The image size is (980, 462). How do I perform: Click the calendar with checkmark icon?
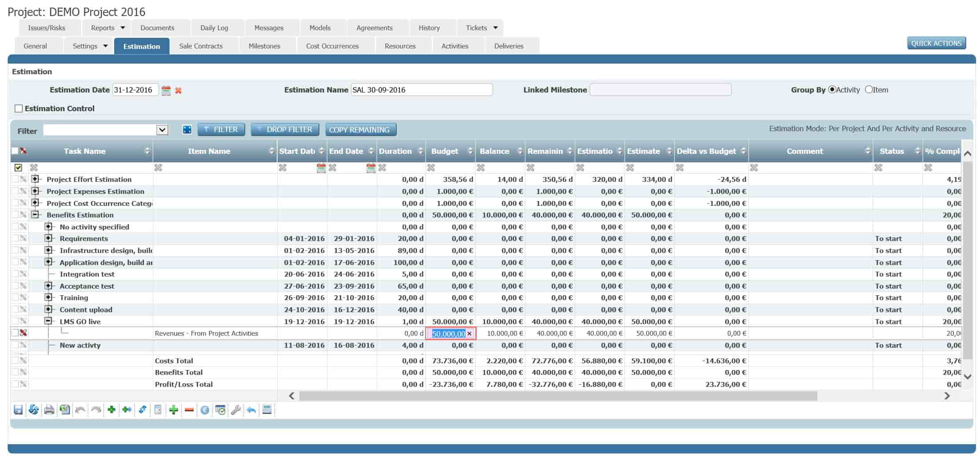point(220,410)
